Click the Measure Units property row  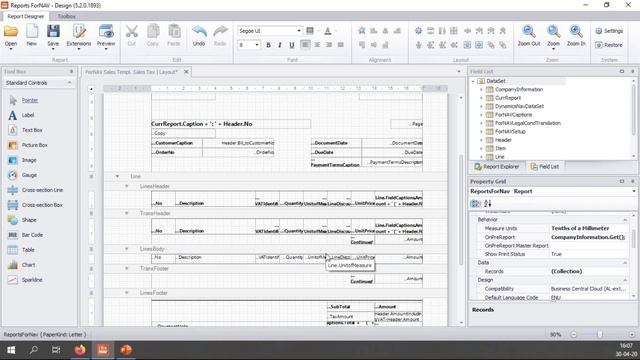549,228
